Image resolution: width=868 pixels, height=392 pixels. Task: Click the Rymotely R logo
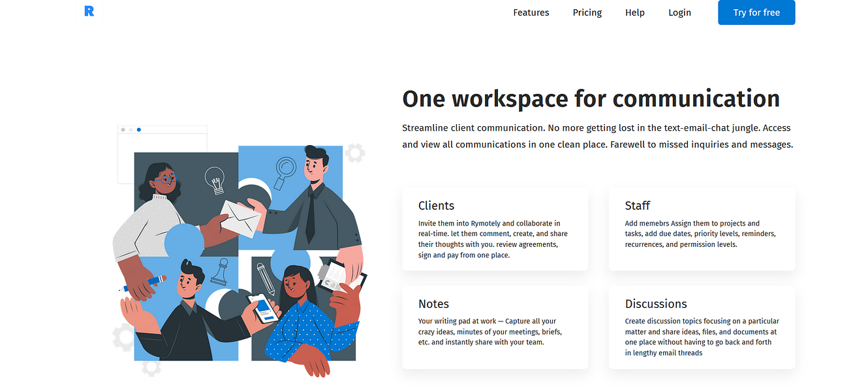89,11
